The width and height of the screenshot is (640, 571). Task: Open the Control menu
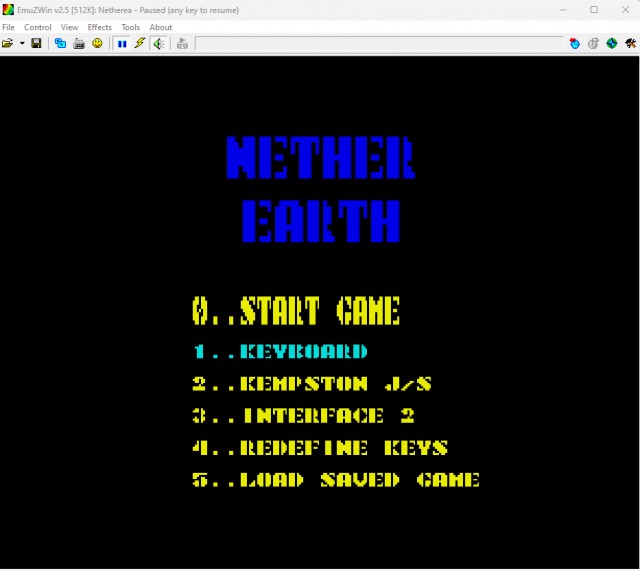[38, 27]
